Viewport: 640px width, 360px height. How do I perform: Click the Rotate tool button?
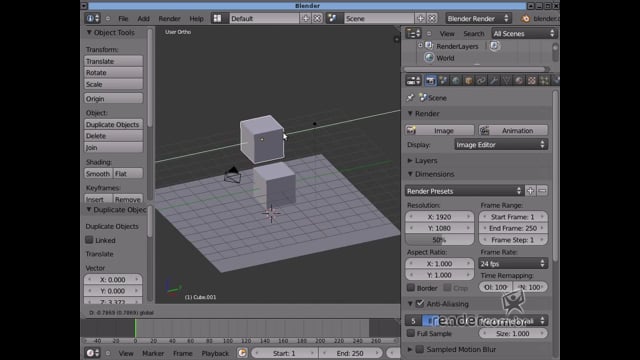coord(113,72)
